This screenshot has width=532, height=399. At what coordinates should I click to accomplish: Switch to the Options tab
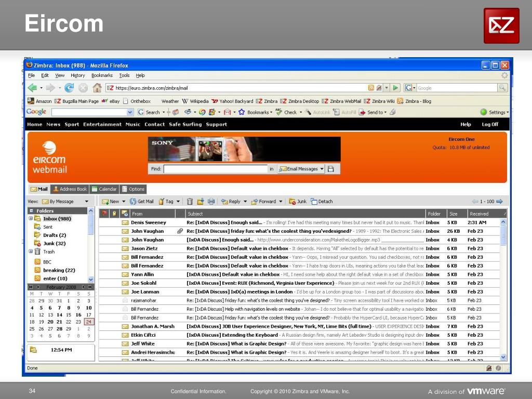pyautogui.click(x=133, y=189)
